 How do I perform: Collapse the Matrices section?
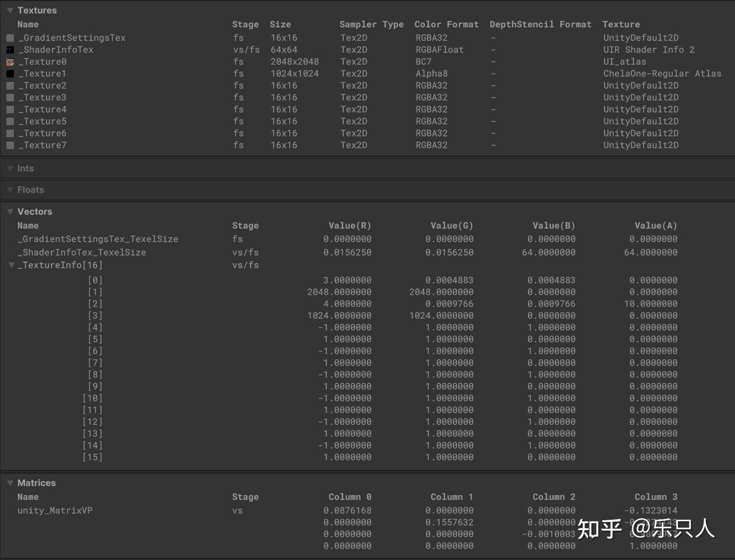[10, 482]
